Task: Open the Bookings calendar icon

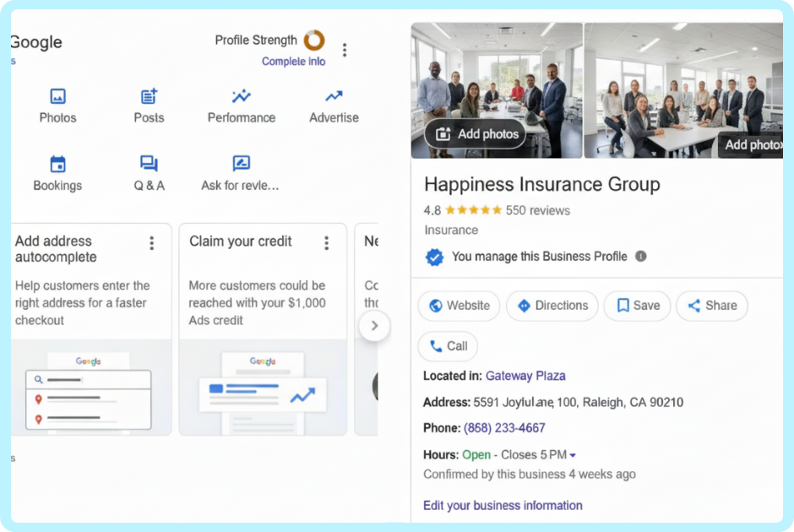Action: tap(57, 164)
